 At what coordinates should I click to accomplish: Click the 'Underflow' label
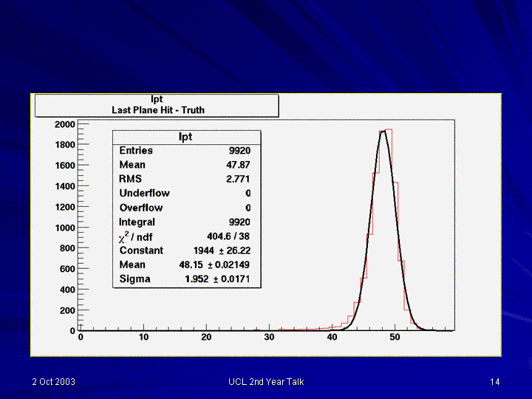click(145, 193)
